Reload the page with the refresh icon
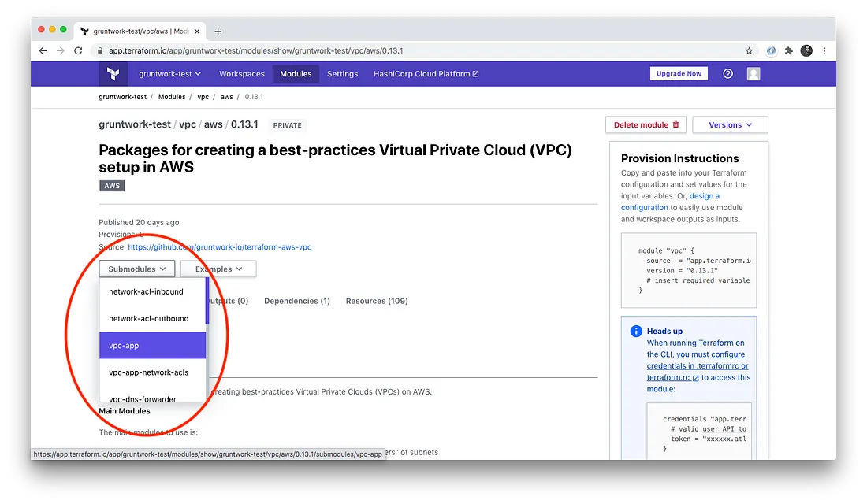Image resolution: width=867 pixels, height=504 pixels. (x=78, y=51)
